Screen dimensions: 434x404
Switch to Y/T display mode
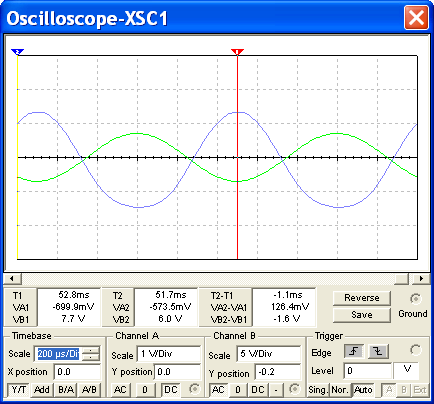(x=18, y=390)
